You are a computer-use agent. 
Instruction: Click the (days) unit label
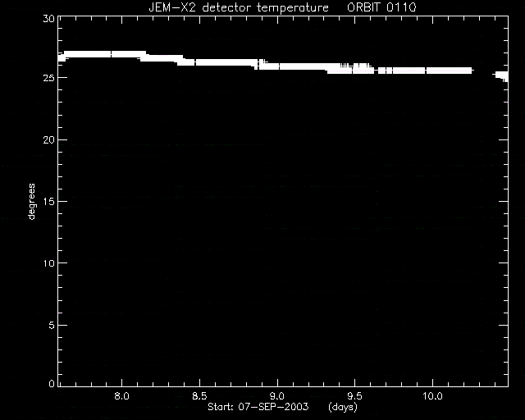[343, 407]
